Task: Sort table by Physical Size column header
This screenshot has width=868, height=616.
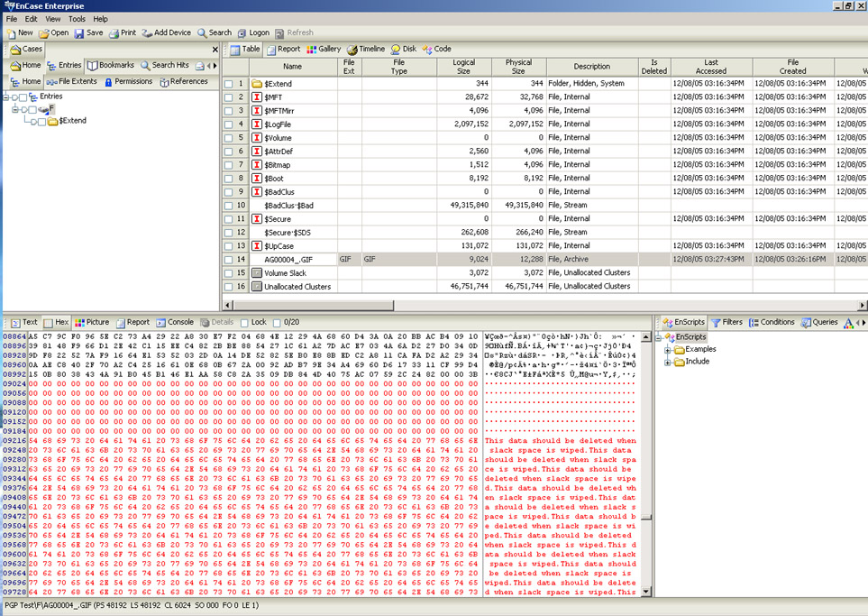Action: (x=518, y=67)
